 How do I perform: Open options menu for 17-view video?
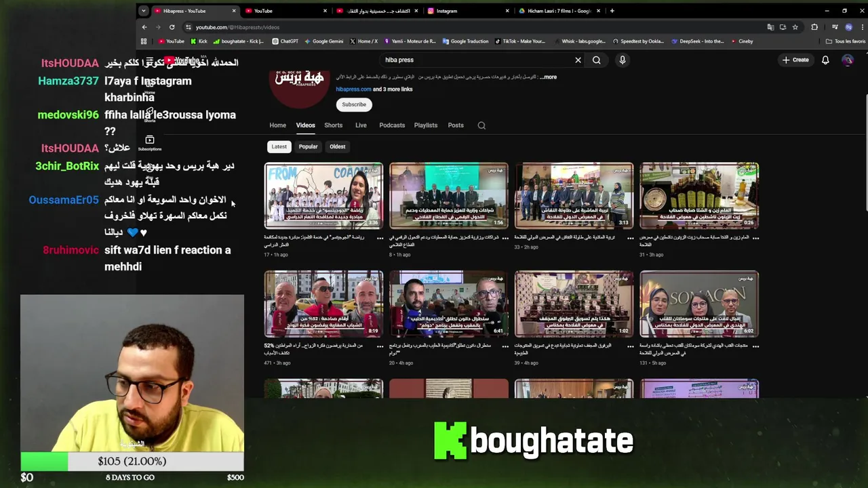[380, 238]
